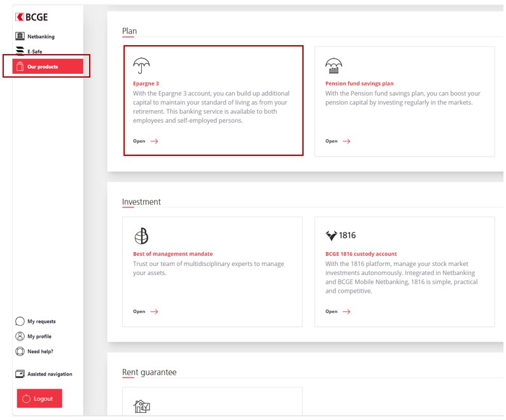The height and width of the screenshot is (420, 506).
Task: Click the Assisted navigation screen icon
Action: coord(20,374)
